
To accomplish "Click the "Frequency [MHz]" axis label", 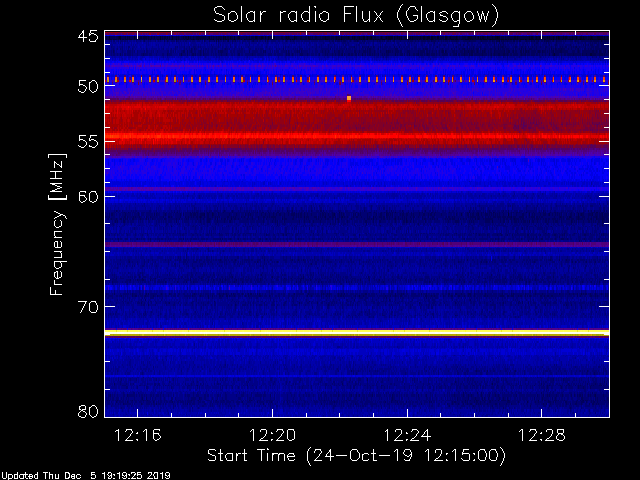I will (x=57, y=224).
